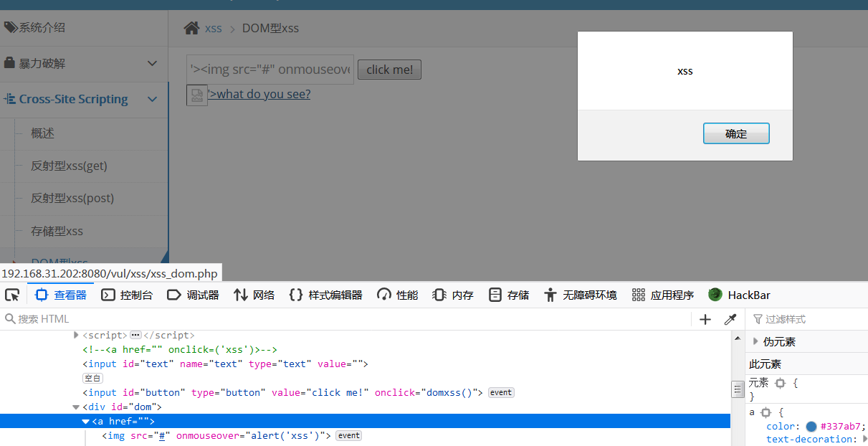Click the tag icon beside 系统介绍

coord(11,27)
